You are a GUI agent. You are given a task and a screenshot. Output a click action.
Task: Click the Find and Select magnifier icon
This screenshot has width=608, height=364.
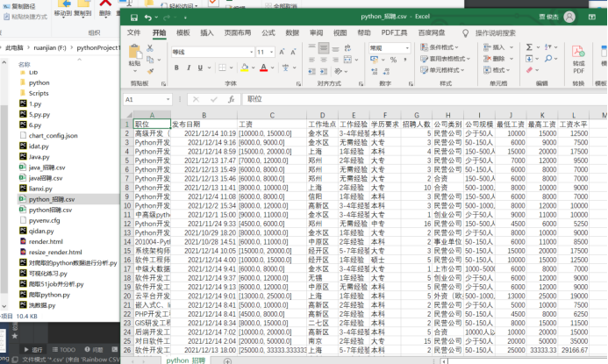548,59
